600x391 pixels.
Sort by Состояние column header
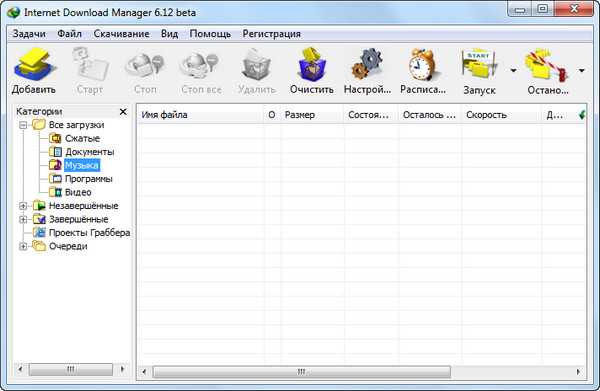coord(371,115)
